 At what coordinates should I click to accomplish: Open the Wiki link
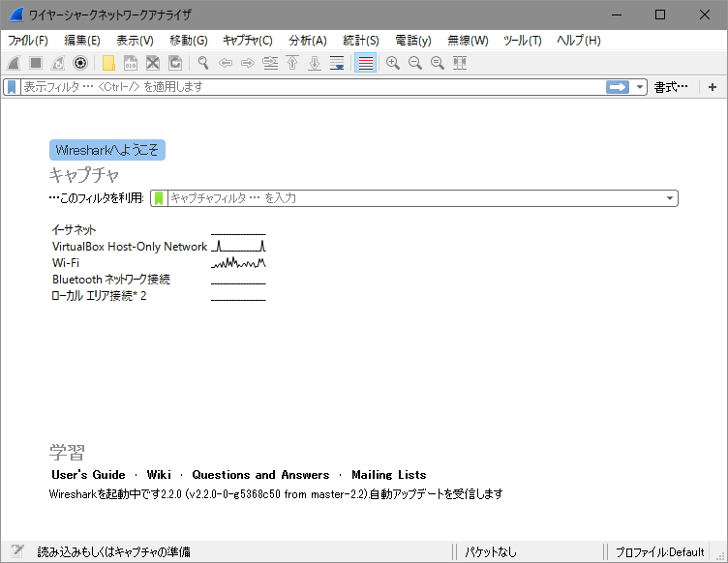(x=159, y=475)
